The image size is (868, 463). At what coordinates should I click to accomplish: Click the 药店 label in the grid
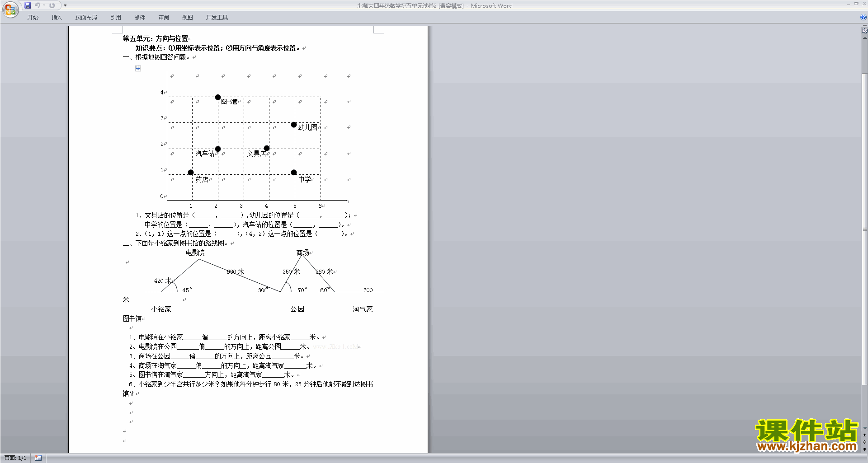pos(202,179)
